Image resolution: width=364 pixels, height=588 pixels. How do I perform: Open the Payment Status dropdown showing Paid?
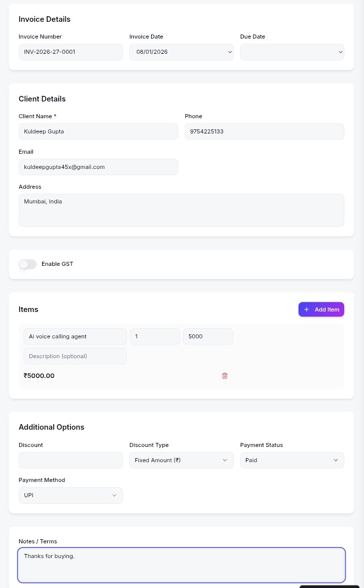(x=292, y=460)
